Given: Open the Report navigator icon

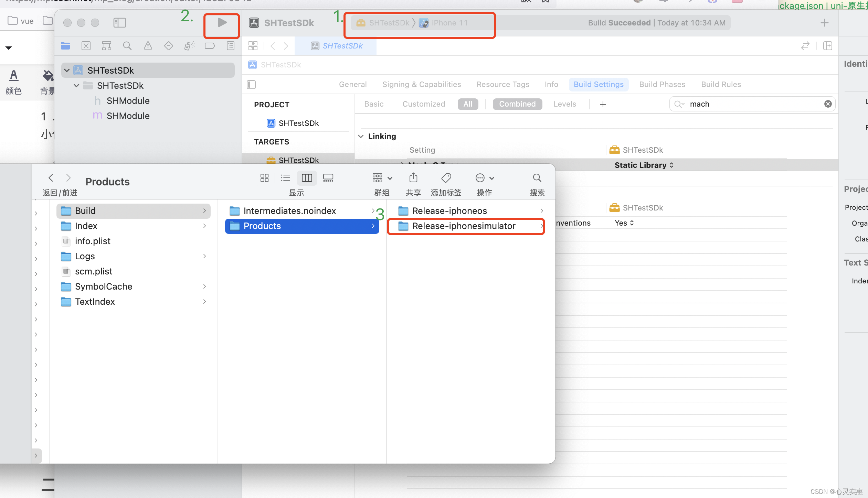Looking at the screenshot, I should [230, 46].
